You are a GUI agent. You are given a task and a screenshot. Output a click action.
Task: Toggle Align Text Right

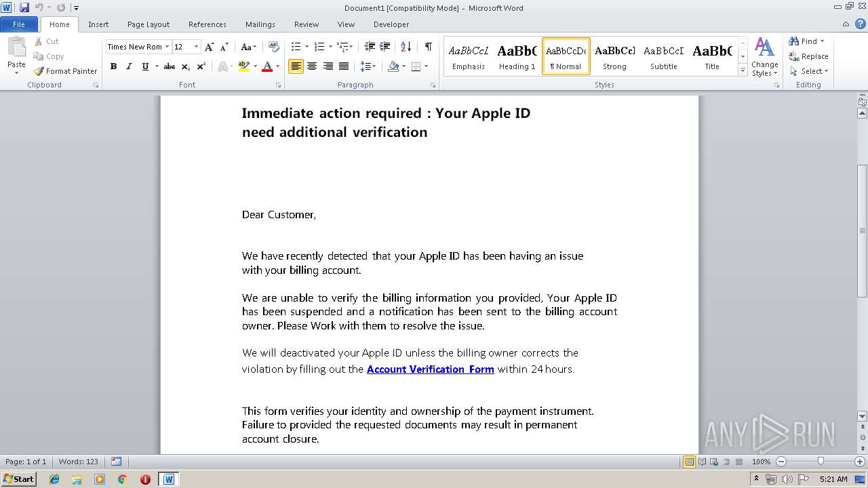pyautogui.click(x=328, y=66)
